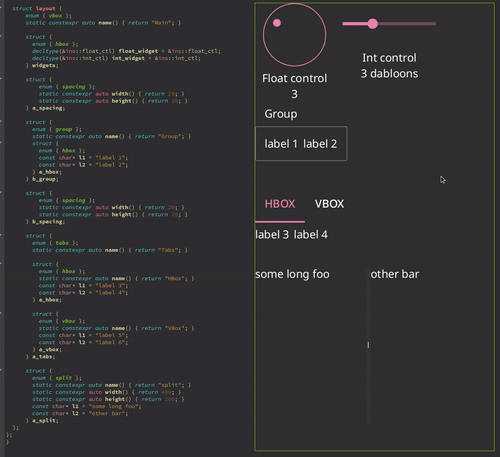Click the code line defining "other bar"

[x=80, y=414]
